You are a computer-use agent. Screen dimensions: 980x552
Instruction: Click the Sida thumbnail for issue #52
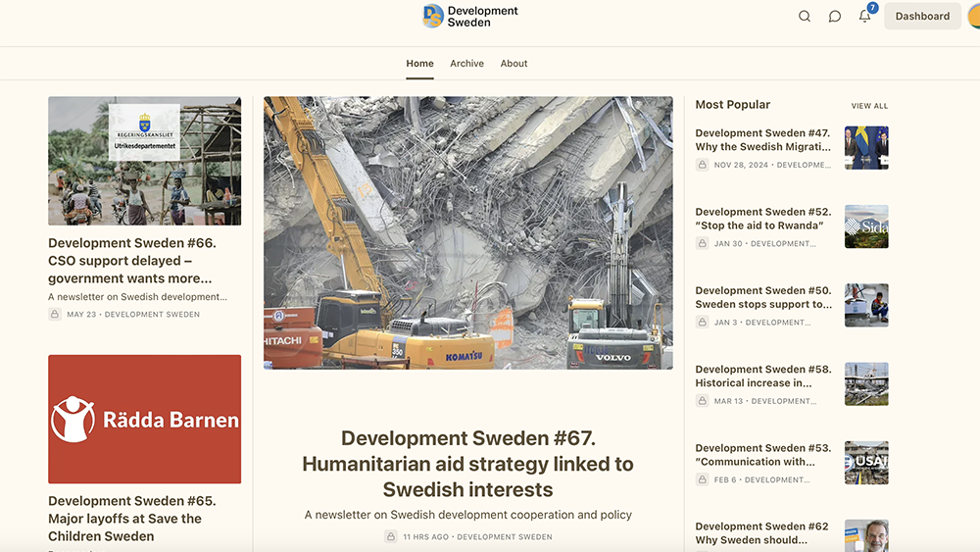pos(866,226)
